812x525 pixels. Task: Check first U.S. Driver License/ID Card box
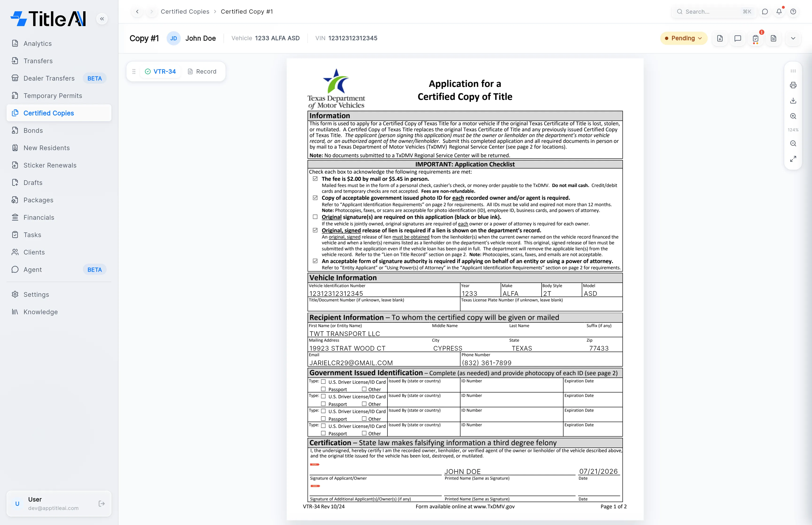coord(323,382)
